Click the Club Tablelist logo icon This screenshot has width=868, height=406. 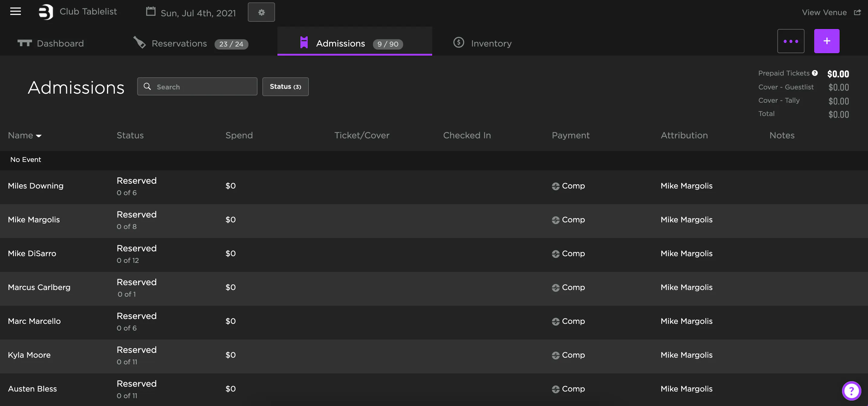[x=46, y=12]
